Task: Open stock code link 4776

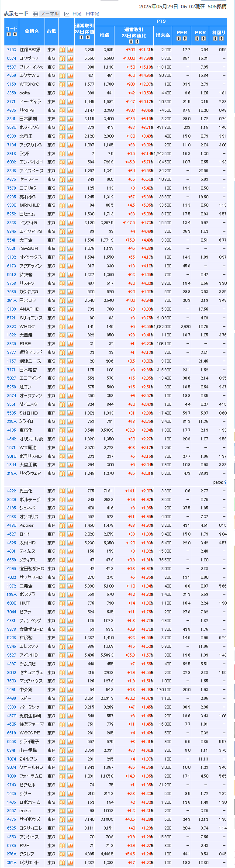Action: coord(11,820)
